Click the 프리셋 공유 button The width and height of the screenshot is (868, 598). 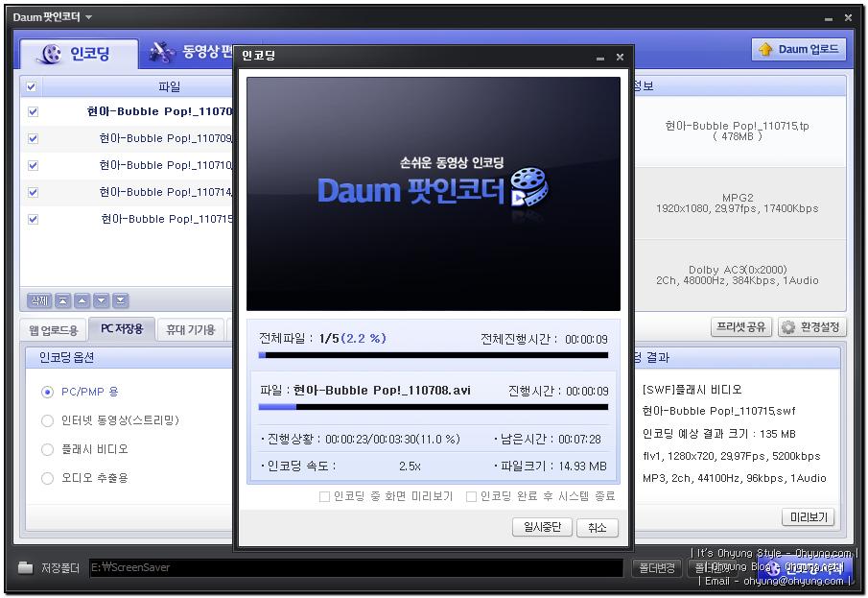[x=740, y=327]
